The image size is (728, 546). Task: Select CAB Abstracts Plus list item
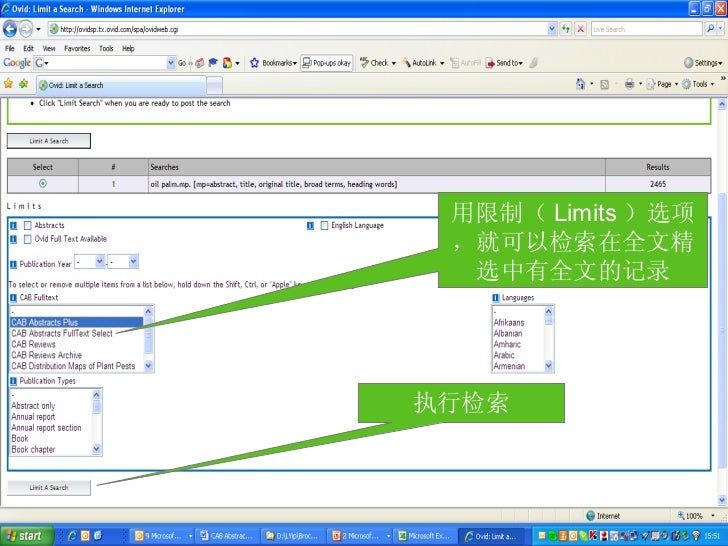pyautogui.click(x=77, y=322)
